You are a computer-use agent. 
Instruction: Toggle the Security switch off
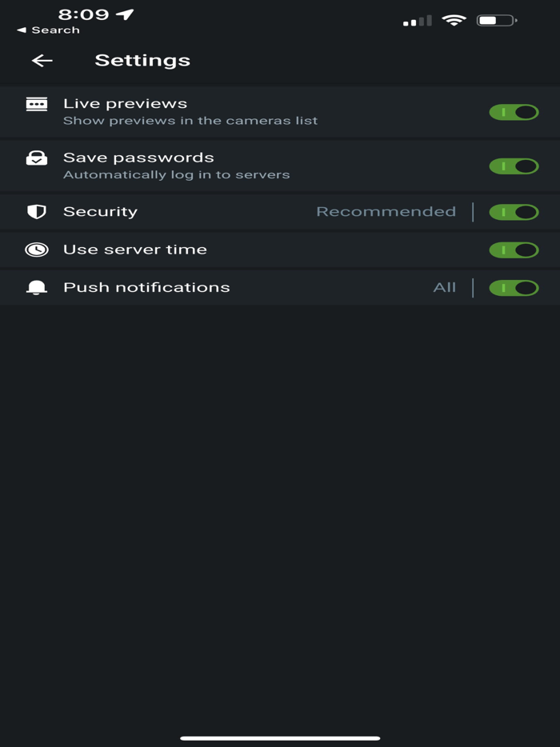514,212
